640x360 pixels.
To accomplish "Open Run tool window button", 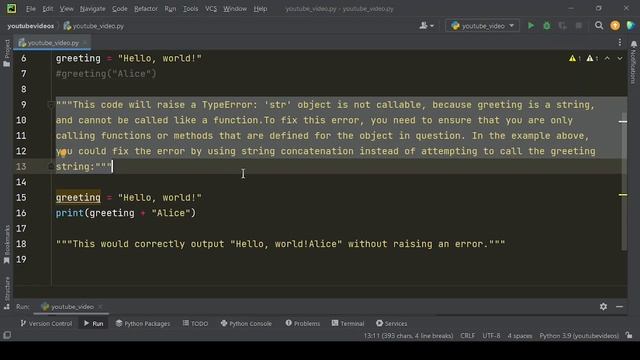I will (93, 323).
